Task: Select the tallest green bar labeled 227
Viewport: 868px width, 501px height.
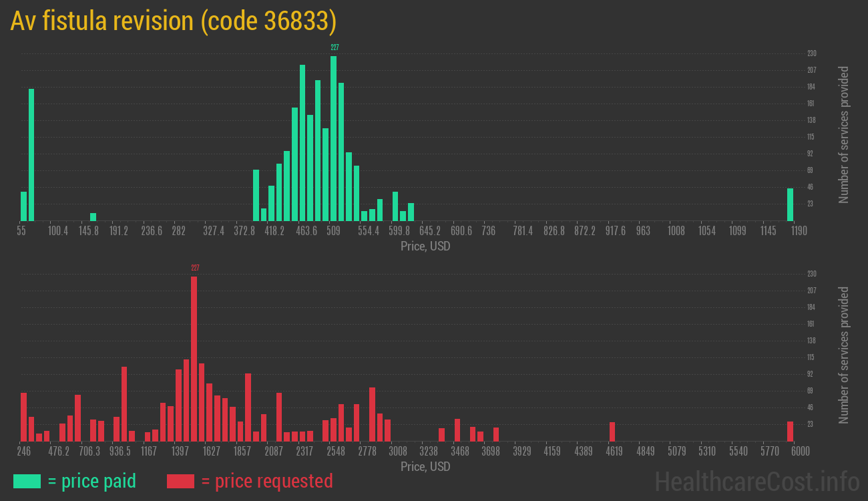Action: coord(333,138)
